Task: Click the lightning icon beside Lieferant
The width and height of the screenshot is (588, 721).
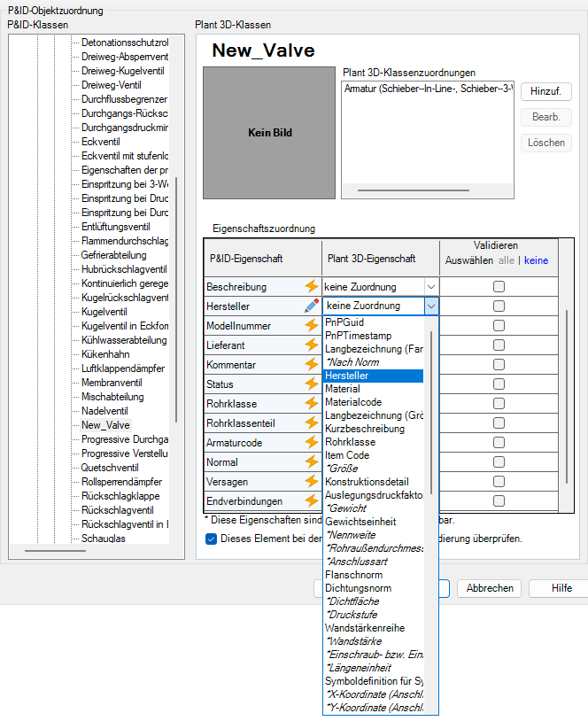Action: (x=311, y=345)
